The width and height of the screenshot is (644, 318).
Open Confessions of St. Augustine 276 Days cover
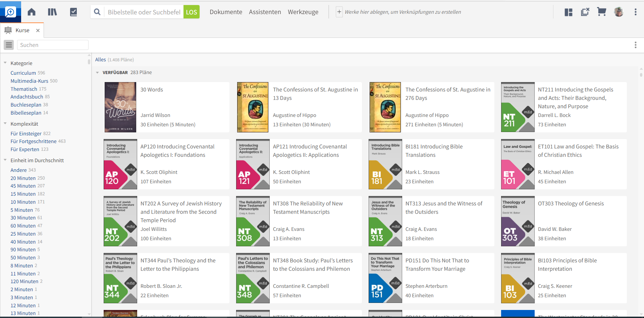pyautogui.click(x=385, y=107)
